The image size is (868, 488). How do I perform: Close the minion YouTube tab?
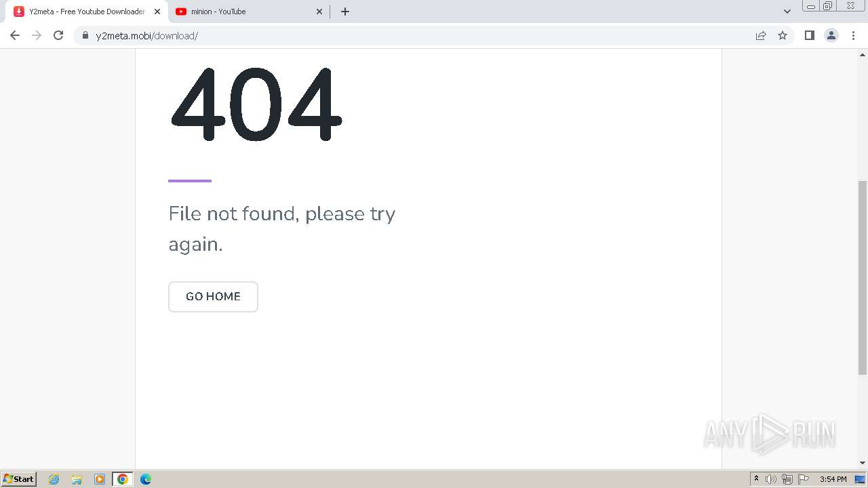(319, 12)
